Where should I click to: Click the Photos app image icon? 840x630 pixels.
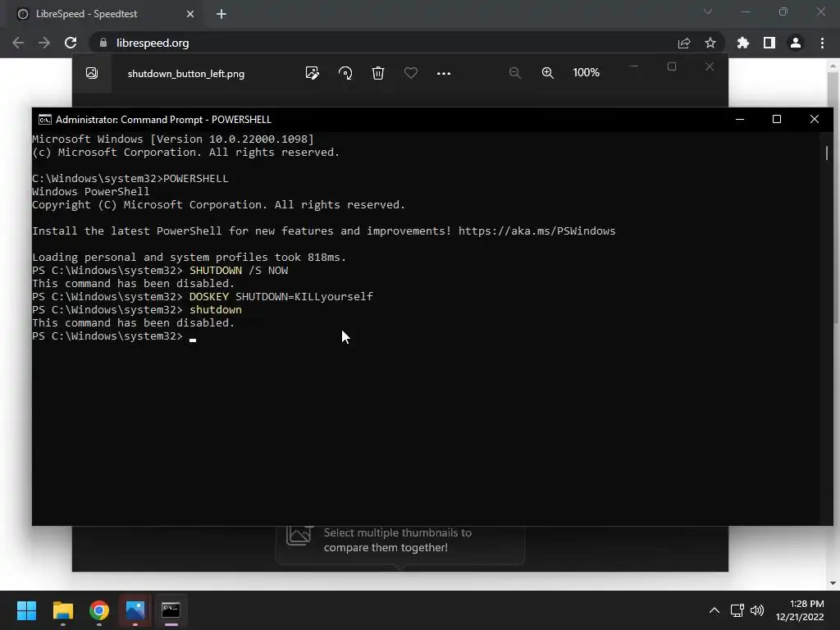(92, 73)
